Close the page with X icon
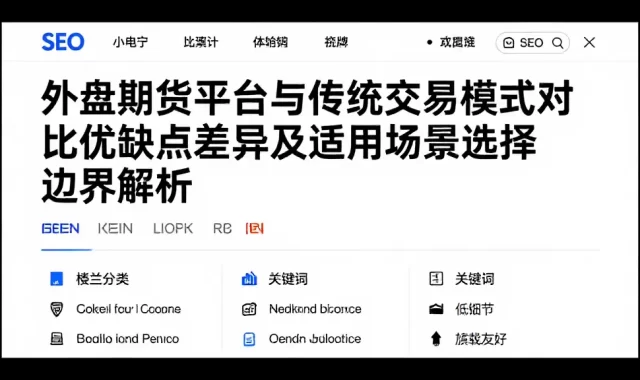Image resolution: width=640 pixels, height=380 pixels. coord(589,42)
